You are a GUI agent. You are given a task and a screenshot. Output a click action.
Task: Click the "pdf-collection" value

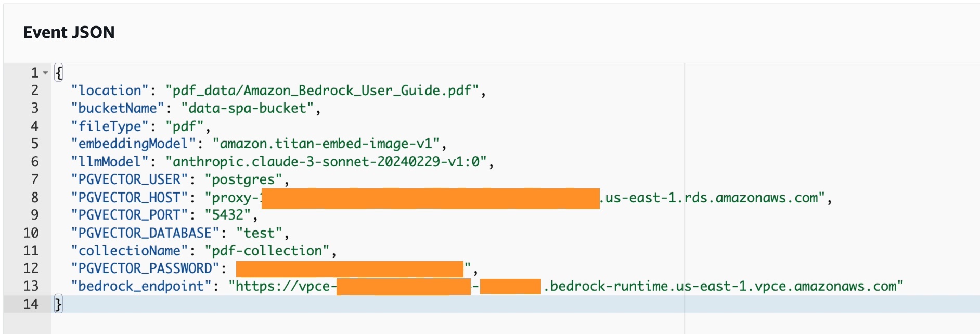pyautogui.click(x=267, y=251)
